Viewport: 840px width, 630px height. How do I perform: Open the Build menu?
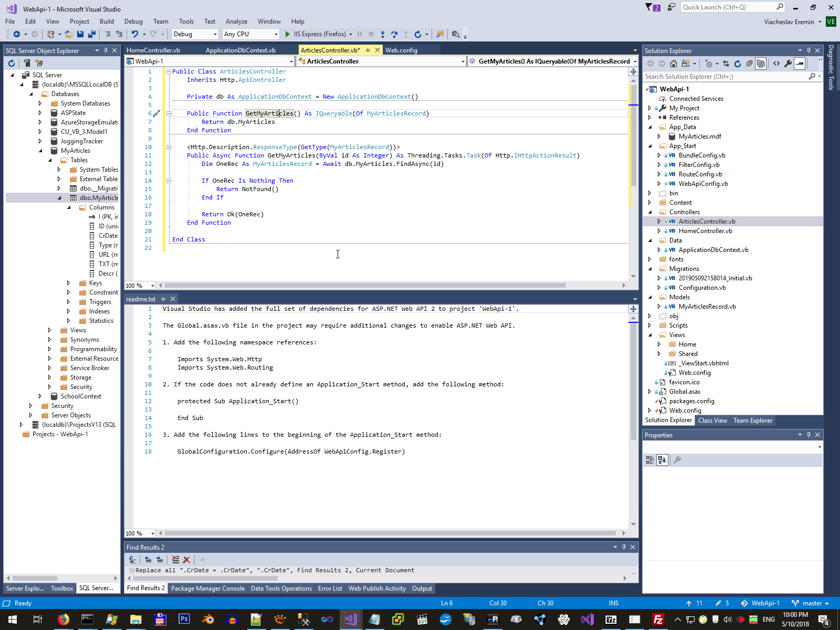coord(107,22)
